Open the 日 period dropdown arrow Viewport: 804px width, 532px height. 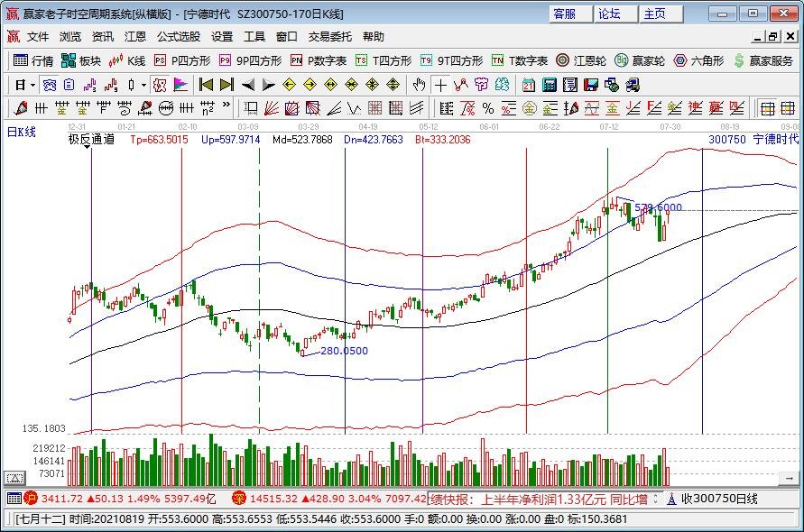[33, 85]
